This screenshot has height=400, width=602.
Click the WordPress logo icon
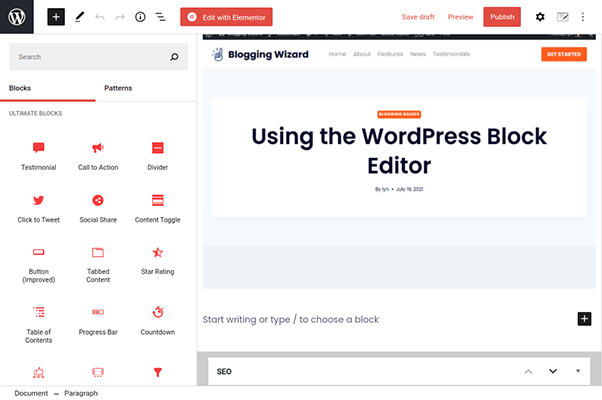17,17
